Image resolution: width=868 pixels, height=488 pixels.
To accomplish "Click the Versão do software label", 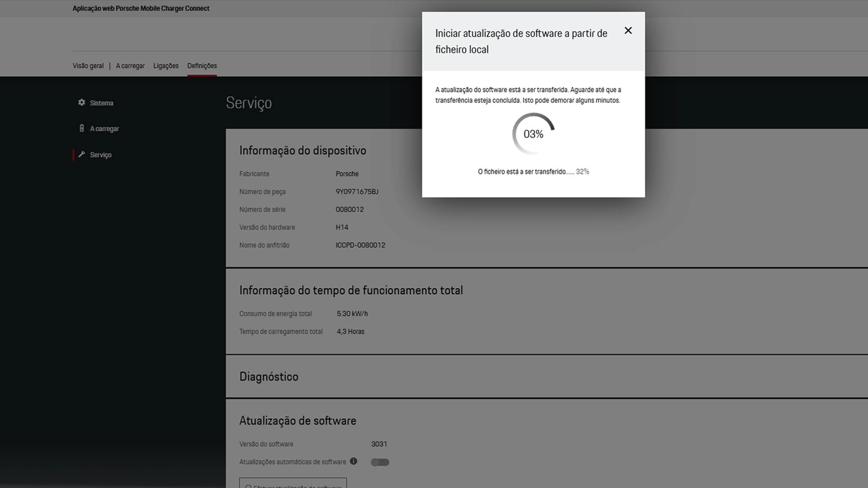I will pos(266,444).
